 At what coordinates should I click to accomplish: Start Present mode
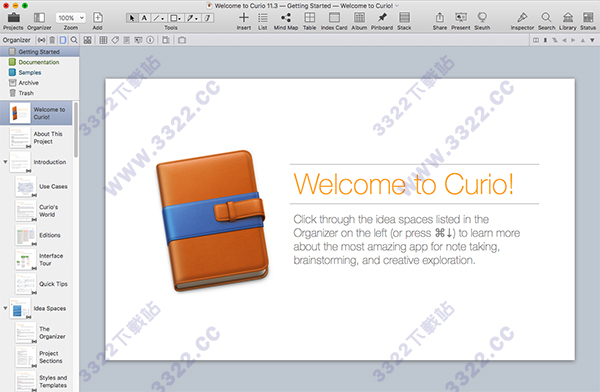point(461,18)
